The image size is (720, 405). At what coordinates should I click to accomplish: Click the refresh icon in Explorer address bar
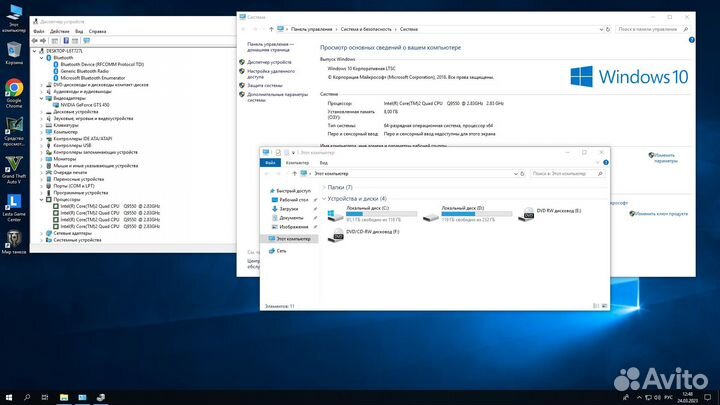(522, 174)
